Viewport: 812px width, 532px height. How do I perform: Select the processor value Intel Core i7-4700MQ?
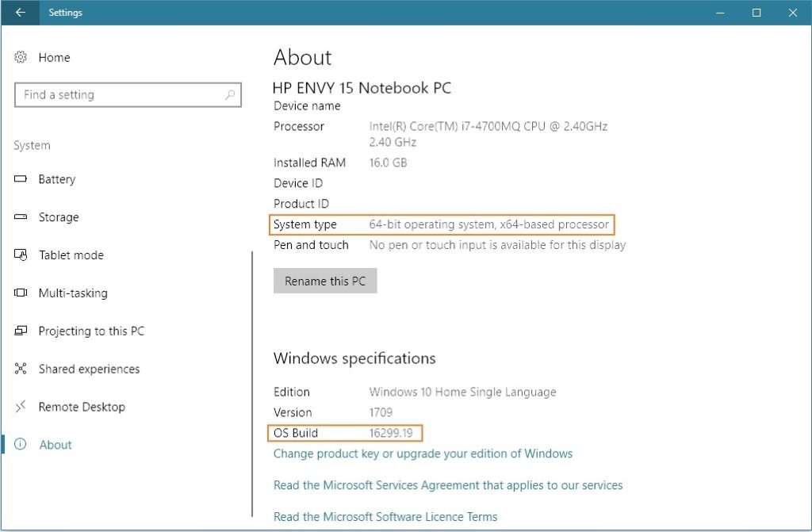click(488, 134)
